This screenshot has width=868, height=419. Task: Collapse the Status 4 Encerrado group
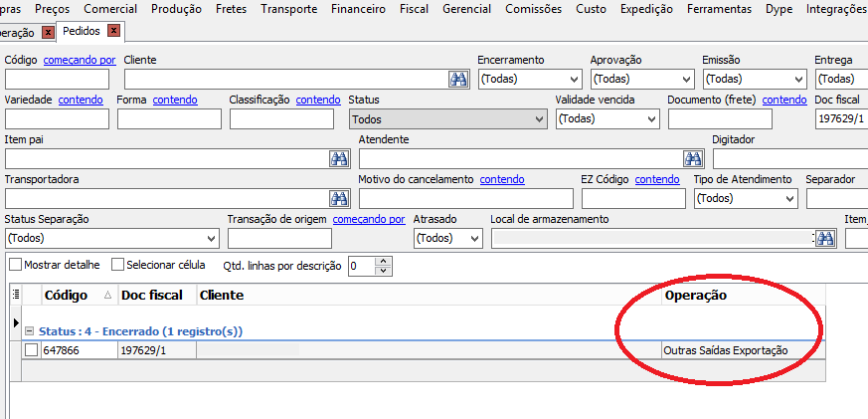[30, 331]
